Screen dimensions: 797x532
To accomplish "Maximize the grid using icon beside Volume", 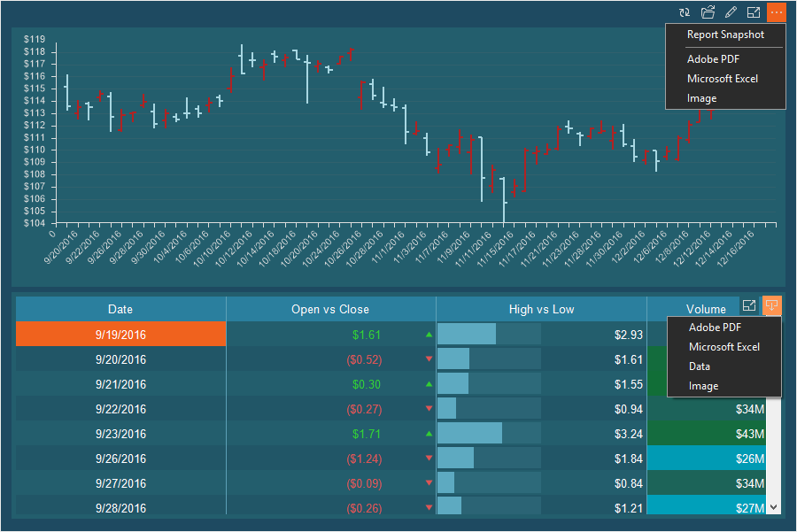I will tap(749, 305).
